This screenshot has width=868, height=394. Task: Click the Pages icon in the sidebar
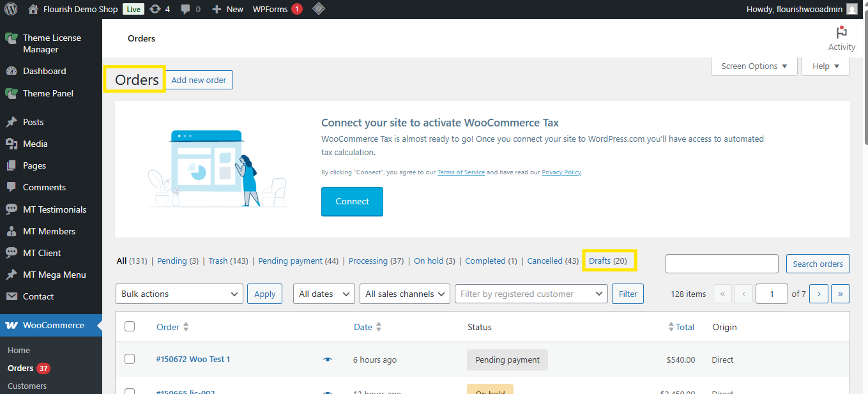[11, 165]
